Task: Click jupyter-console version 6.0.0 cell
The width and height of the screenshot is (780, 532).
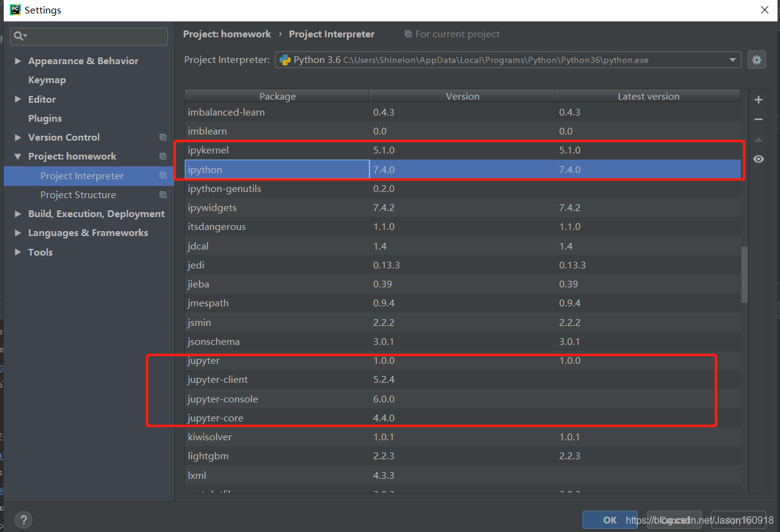Action: click(x=462, y=399)
